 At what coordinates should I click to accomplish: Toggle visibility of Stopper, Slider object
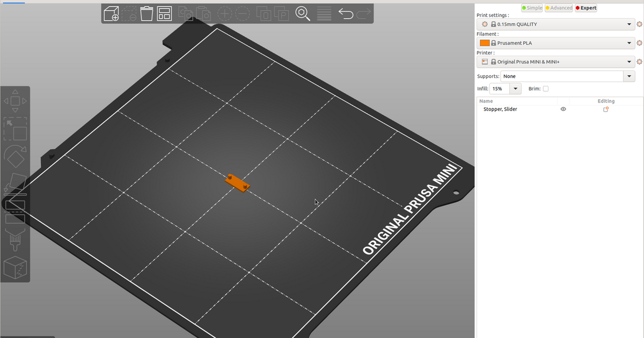(563, 109)
